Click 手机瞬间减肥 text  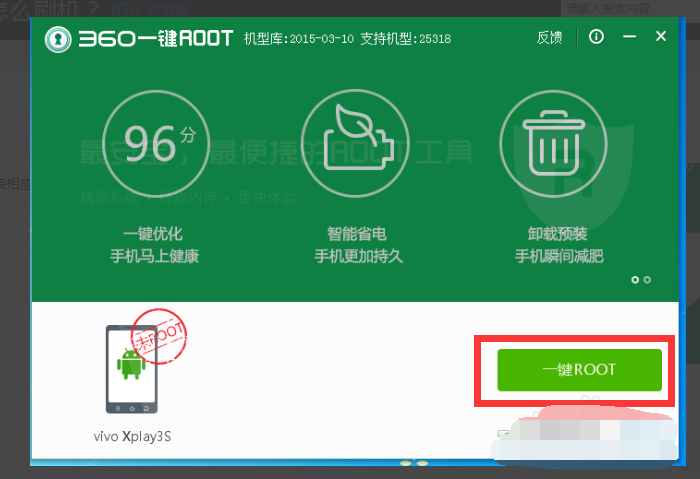coord(559,256)
